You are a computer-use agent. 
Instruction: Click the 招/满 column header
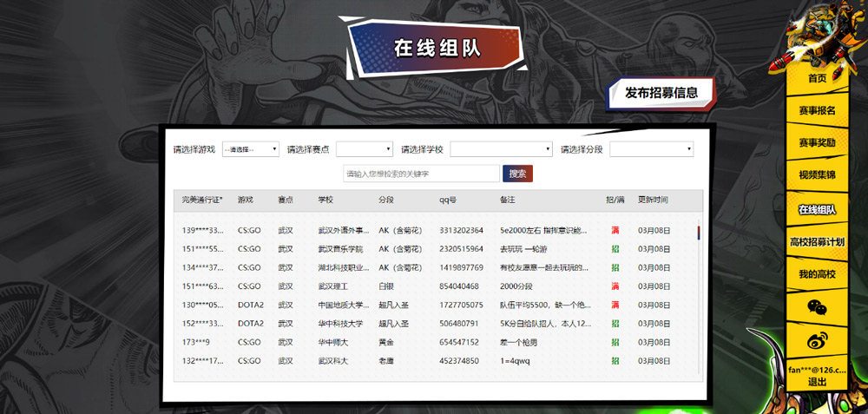click(x=615, y=200)
